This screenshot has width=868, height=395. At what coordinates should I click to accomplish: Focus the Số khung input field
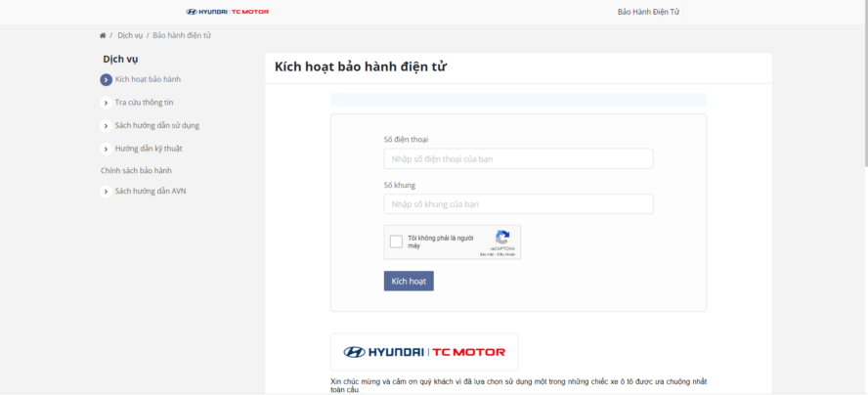click(518, 204)
